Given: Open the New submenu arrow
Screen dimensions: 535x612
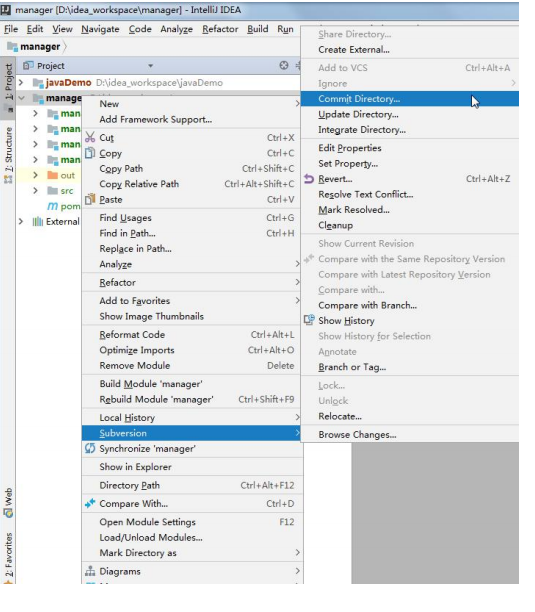Looking at the screenshot, I should (x=297, y=103).
